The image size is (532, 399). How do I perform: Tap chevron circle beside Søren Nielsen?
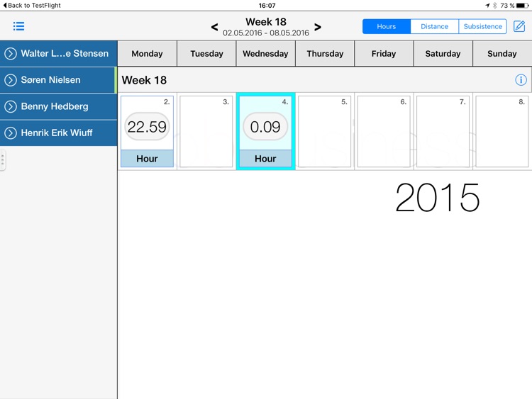[x=11, y=80]
